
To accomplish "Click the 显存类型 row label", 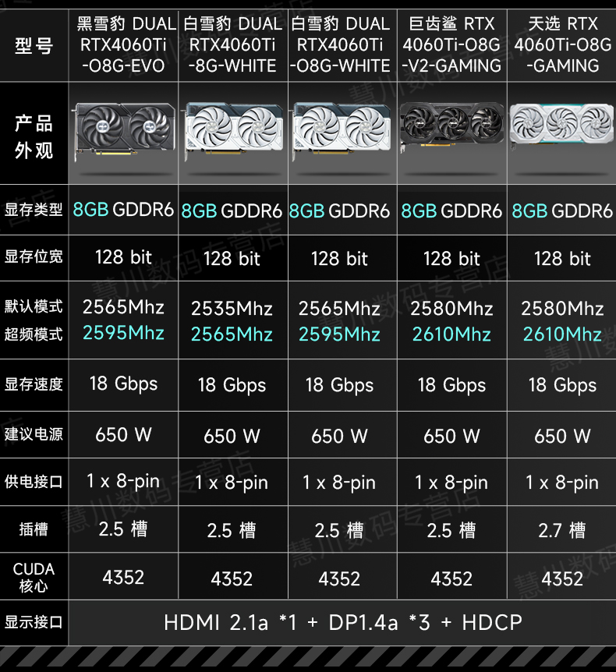I will pyautogui.click(x=34, y=210).
